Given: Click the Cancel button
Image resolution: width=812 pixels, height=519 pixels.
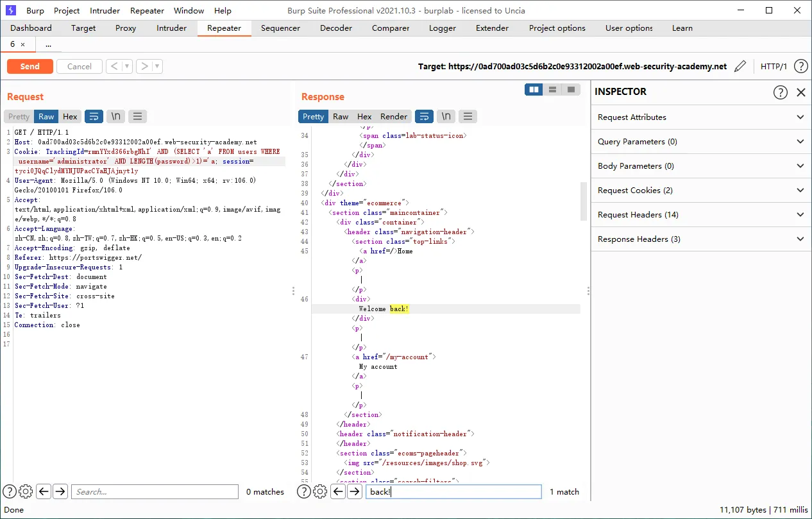Looking at the screenshot, I should (x=80, y=66).
